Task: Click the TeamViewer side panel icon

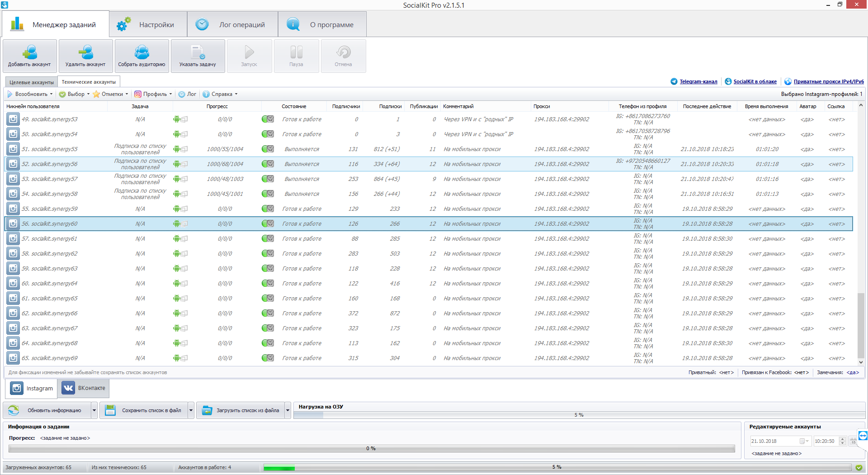Action: pos(863,436)
